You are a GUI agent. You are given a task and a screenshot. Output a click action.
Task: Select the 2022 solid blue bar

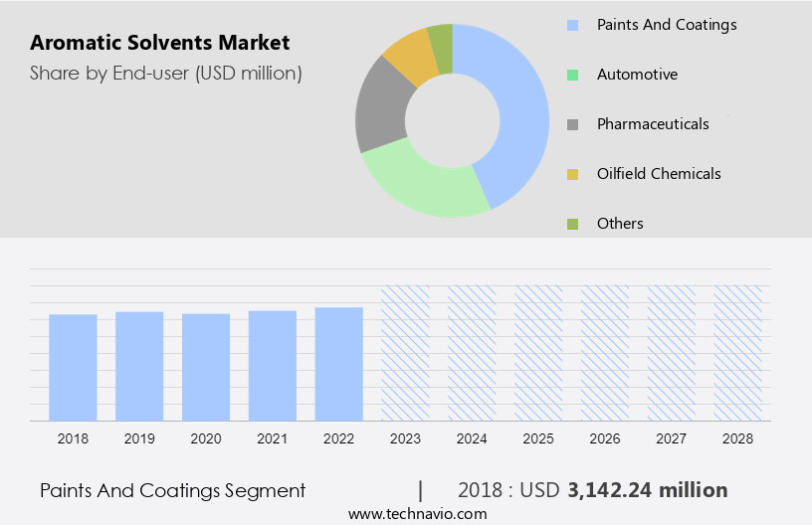pos(339,364)
